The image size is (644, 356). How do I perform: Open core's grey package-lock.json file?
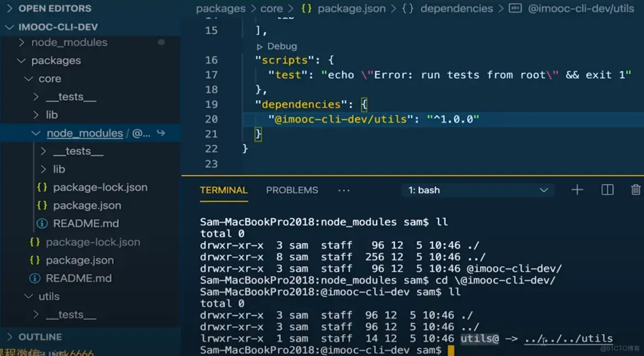click(x=93, y=242)
